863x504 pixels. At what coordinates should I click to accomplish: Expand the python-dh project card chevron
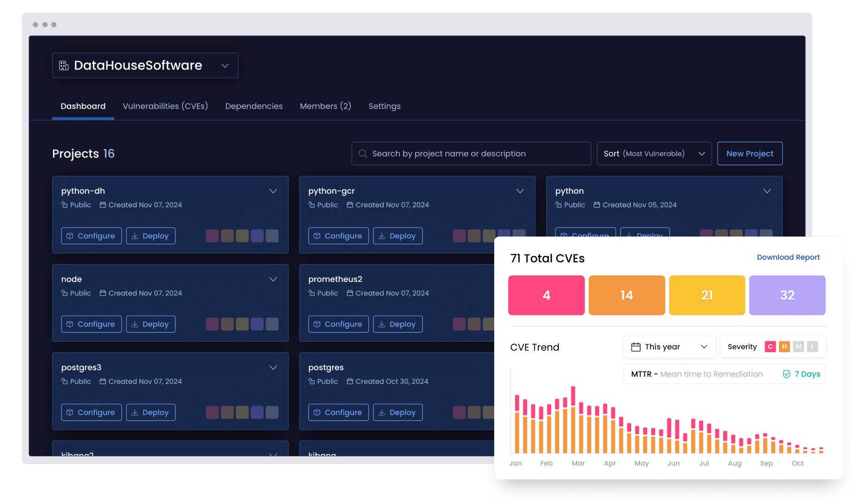pyautogui.click(x=273, y=191)
